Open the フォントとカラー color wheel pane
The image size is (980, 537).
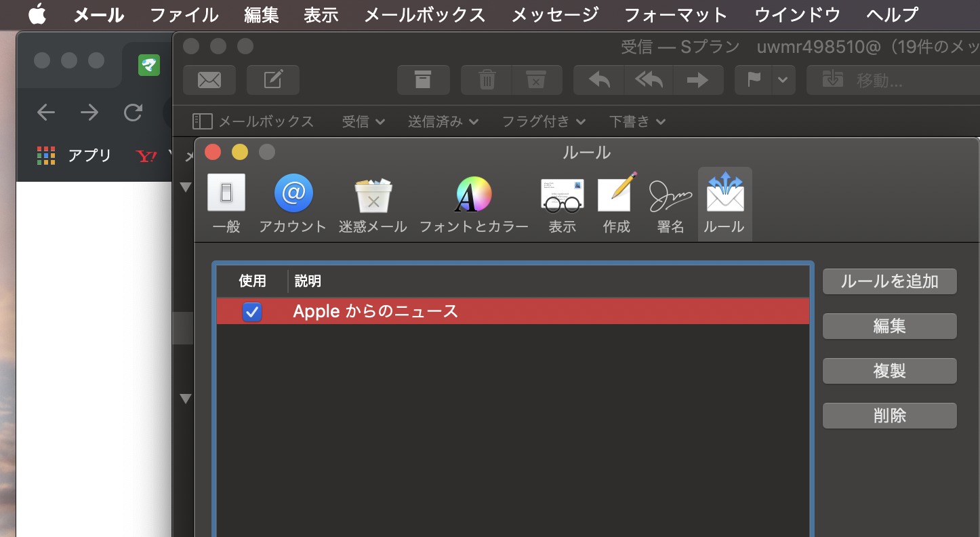473,204
